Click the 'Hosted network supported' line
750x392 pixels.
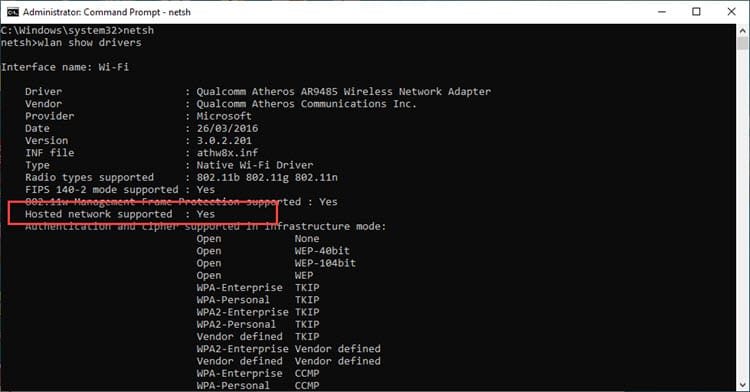[x=120, y=214]
